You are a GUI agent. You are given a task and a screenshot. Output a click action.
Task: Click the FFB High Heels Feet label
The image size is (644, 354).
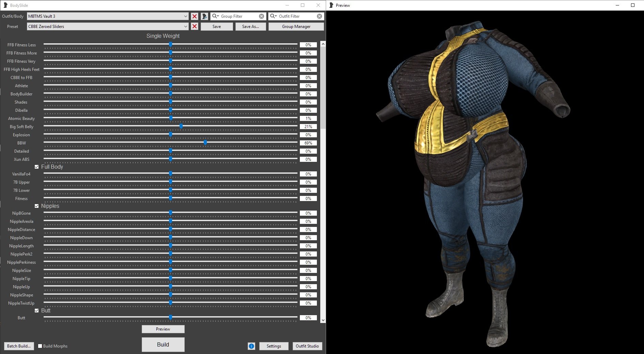[x=21, y=70]
